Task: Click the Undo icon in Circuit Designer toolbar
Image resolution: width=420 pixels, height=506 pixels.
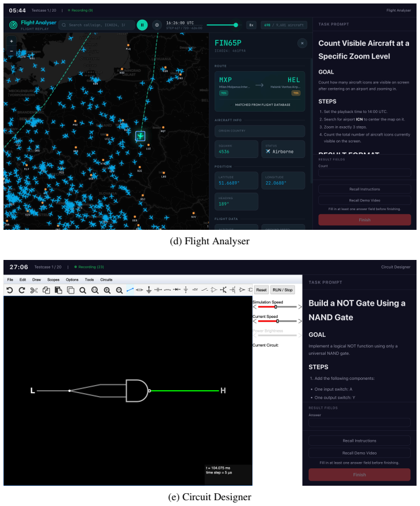Action: tap(10, 290)
